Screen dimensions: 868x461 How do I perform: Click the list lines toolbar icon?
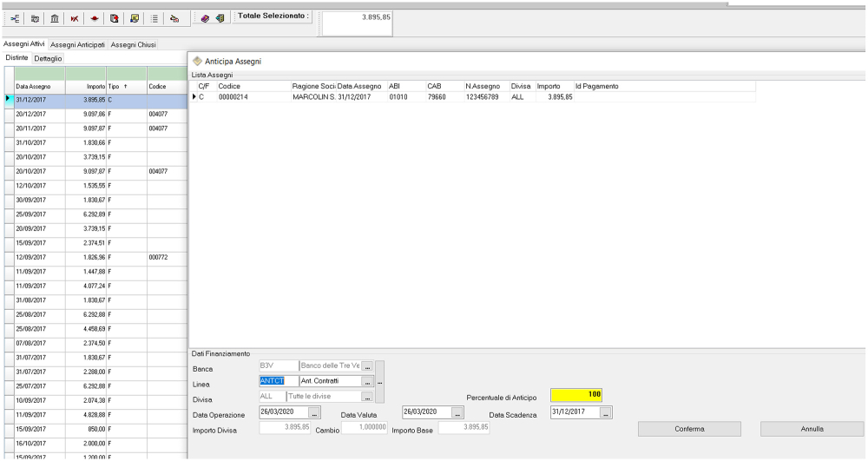pos(154,18)
